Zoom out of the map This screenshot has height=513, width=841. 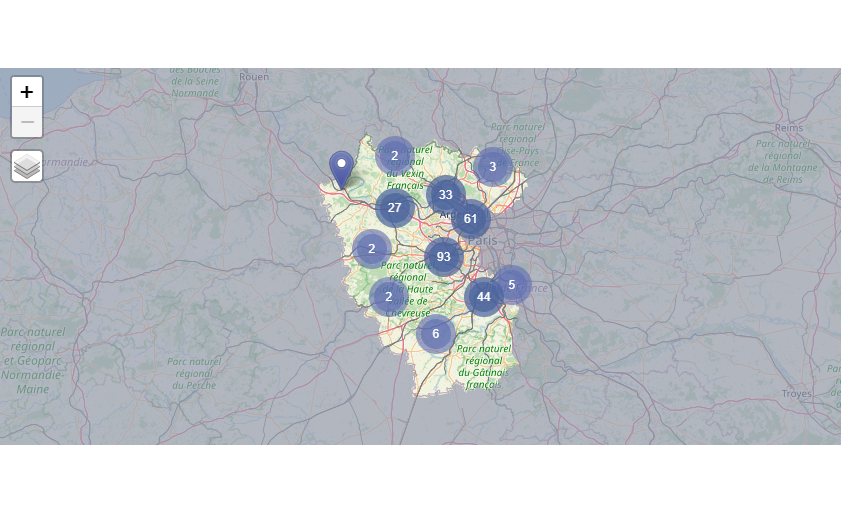27,122
